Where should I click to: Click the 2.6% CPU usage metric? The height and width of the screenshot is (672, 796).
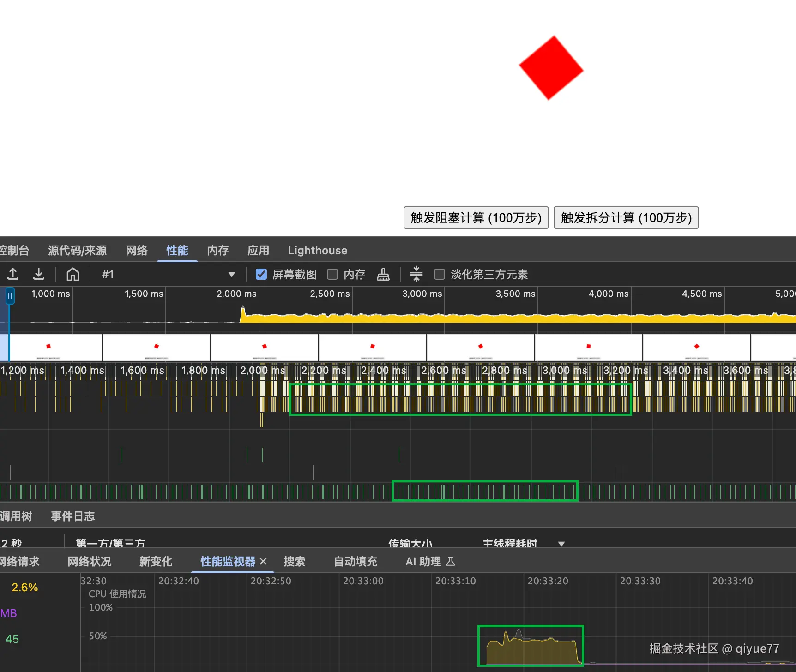click(25, 588)
